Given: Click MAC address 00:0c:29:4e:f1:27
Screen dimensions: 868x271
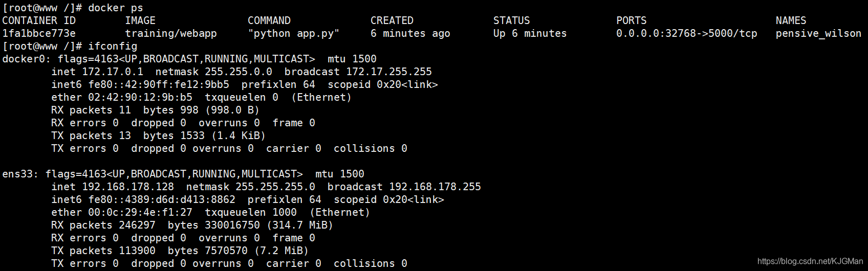Looking at the screenshot, I should [140, 212].
